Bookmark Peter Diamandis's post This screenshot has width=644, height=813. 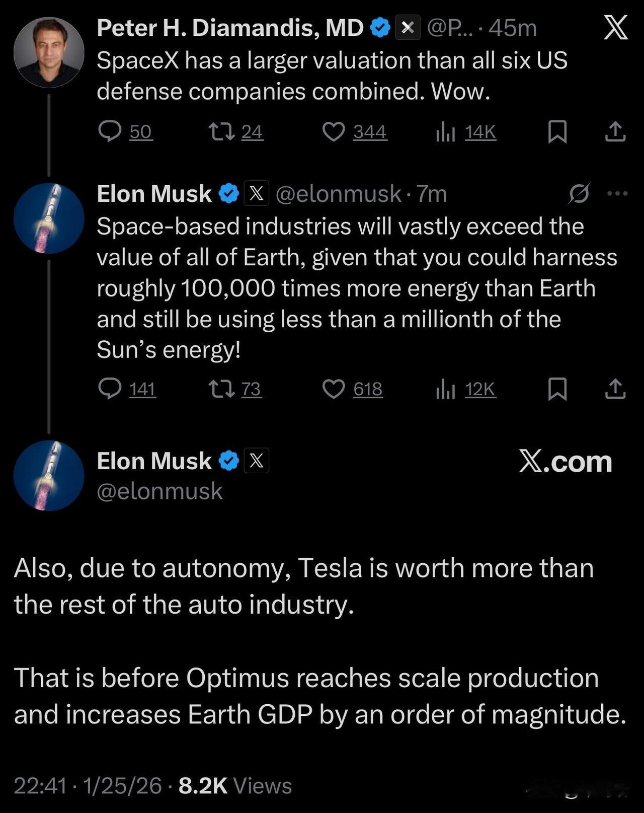tap(557, 132)
